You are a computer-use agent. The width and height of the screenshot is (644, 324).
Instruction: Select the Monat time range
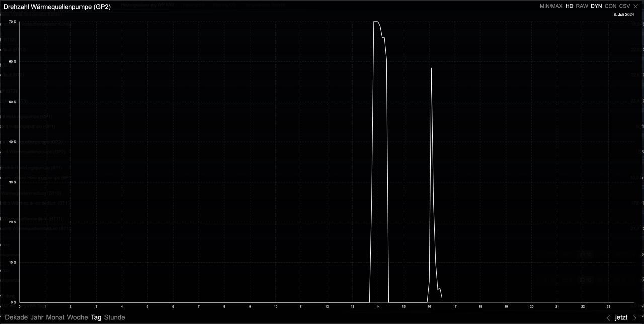[55, 317]
